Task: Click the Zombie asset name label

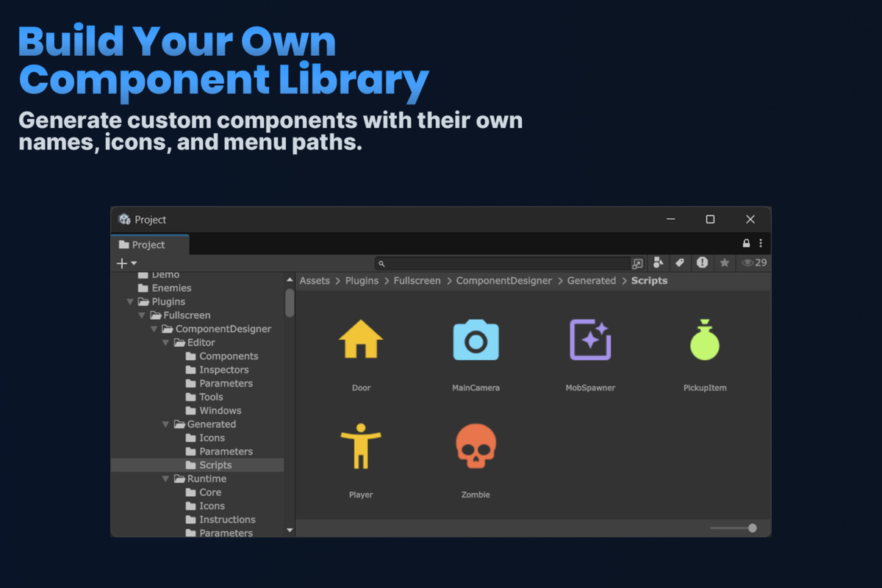Action: [x=476, y=495]
